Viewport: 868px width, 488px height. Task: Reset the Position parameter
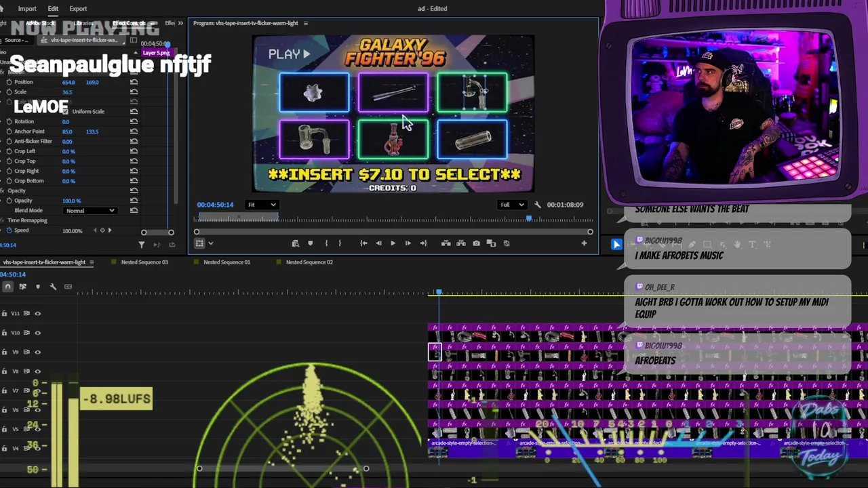(x=134, y=82)
